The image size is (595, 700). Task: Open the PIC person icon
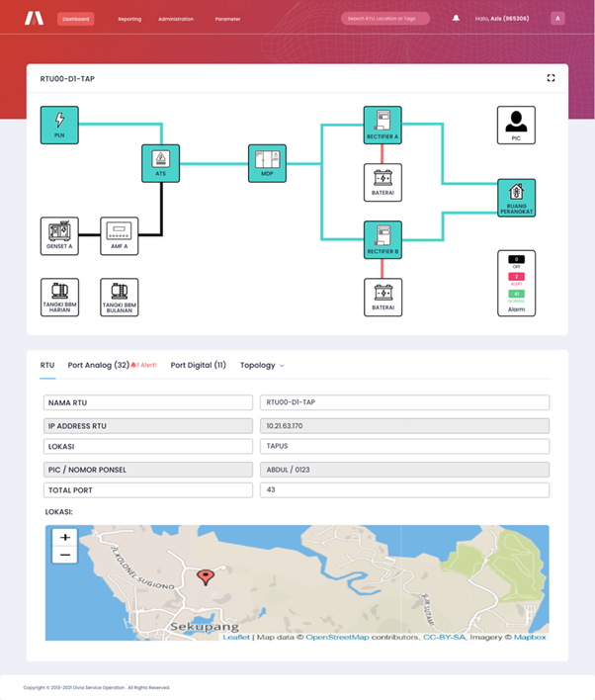pos(515,125)
